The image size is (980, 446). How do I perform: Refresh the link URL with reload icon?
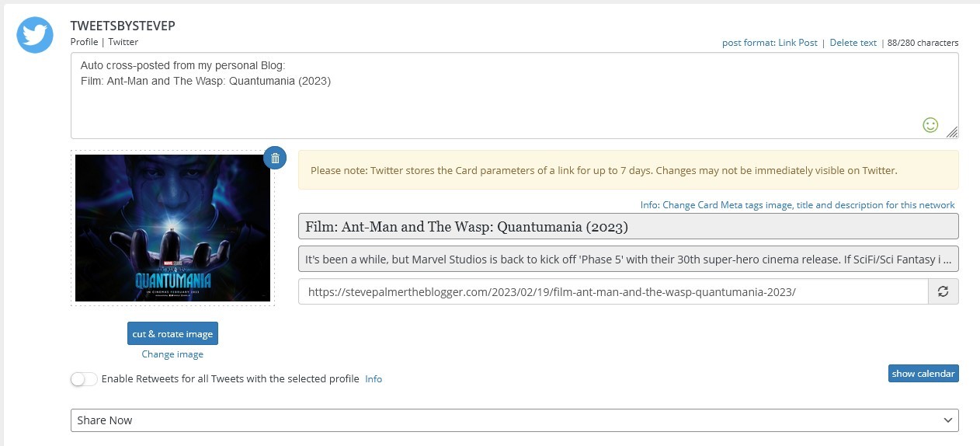pos(944,291)
